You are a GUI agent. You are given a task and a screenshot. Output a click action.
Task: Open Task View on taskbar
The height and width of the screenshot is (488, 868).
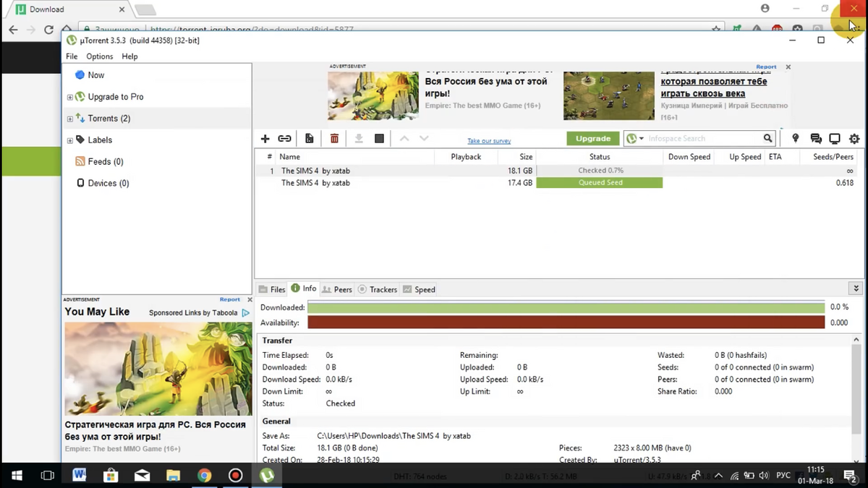[47, 475]
